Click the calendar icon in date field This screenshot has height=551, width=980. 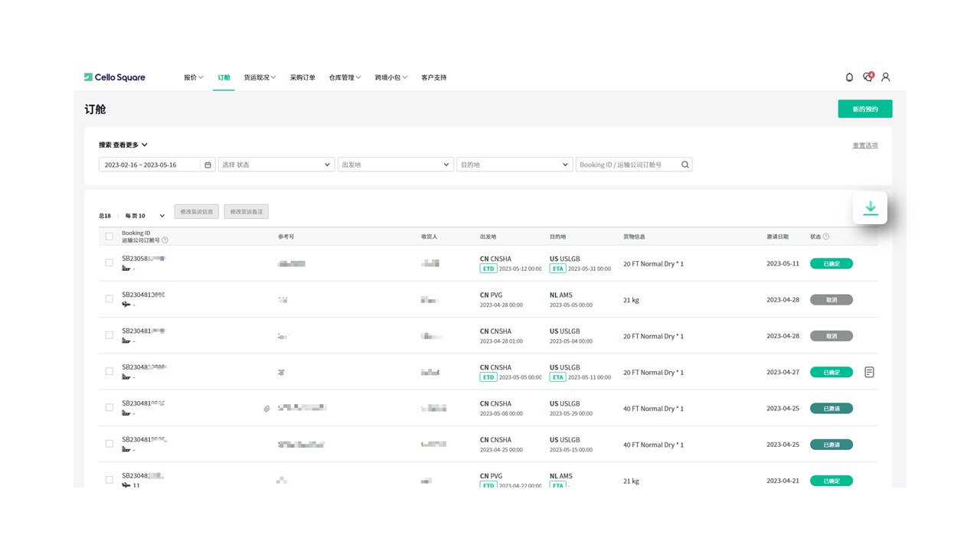(x=207, y=165)
